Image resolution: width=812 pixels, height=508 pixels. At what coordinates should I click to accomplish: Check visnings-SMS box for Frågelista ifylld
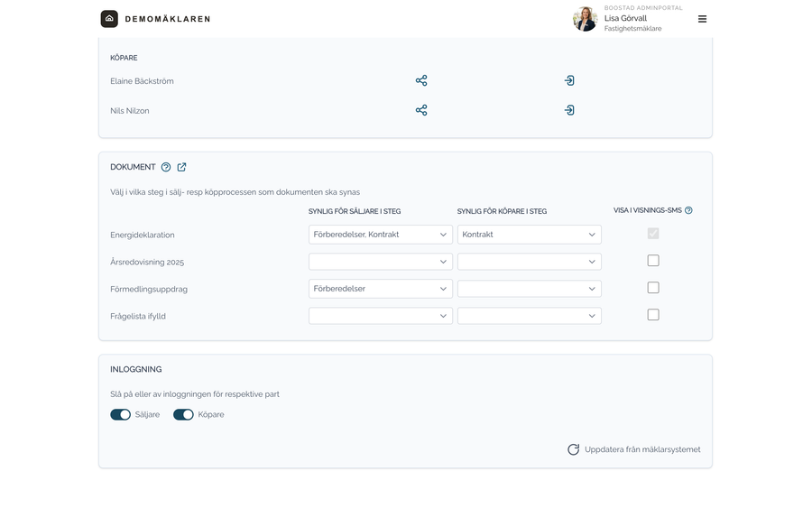click(x=653, y=315)
